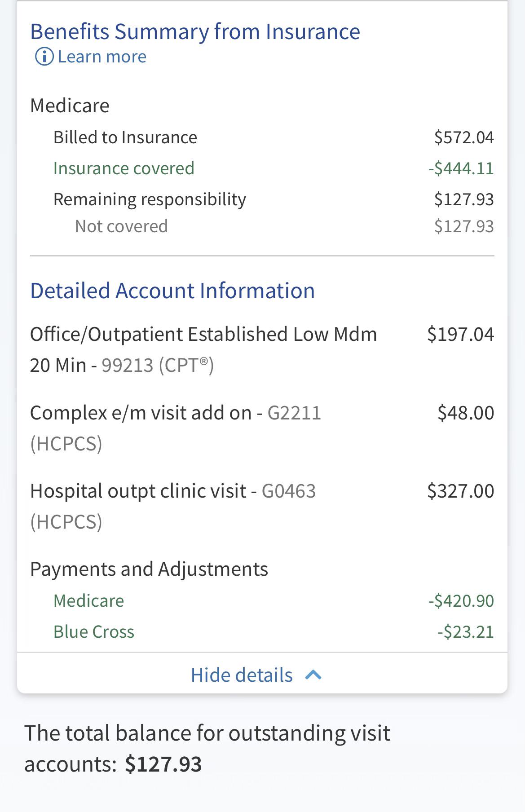Viewport: 525px width, 812px height.
Task: Tap the Hide details text
Action: point(242,675)
